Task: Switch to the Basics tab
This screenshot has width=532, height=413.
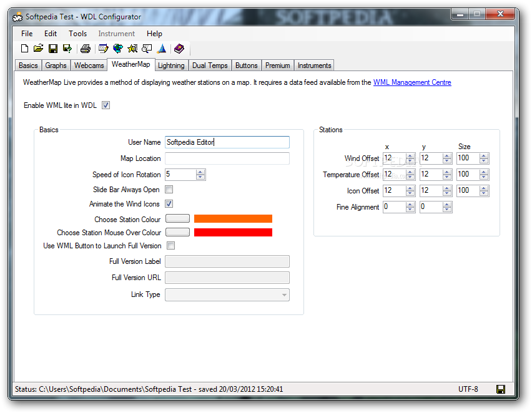Action: click(28, 66)
